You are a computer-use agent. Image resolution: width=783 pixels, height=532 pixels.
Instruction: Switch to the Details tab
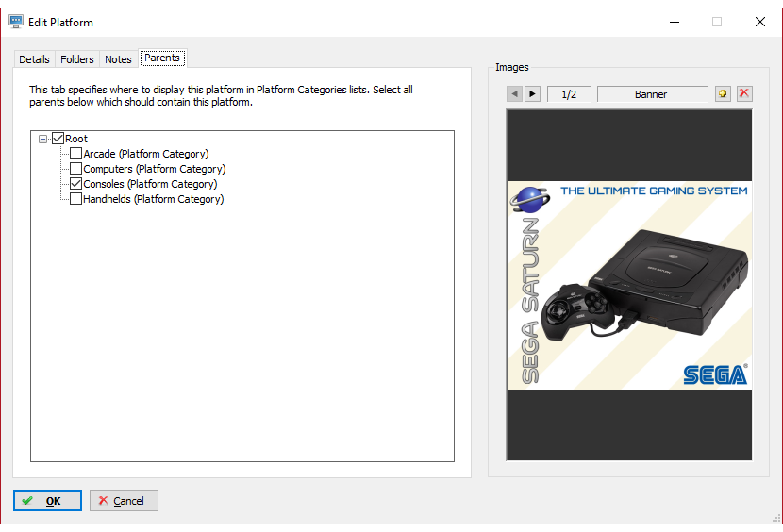35,59
